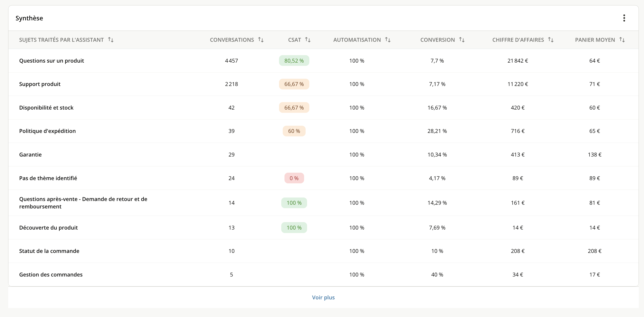
Task: Open the Politique d'expédition topic
Action: pos(47,131)
